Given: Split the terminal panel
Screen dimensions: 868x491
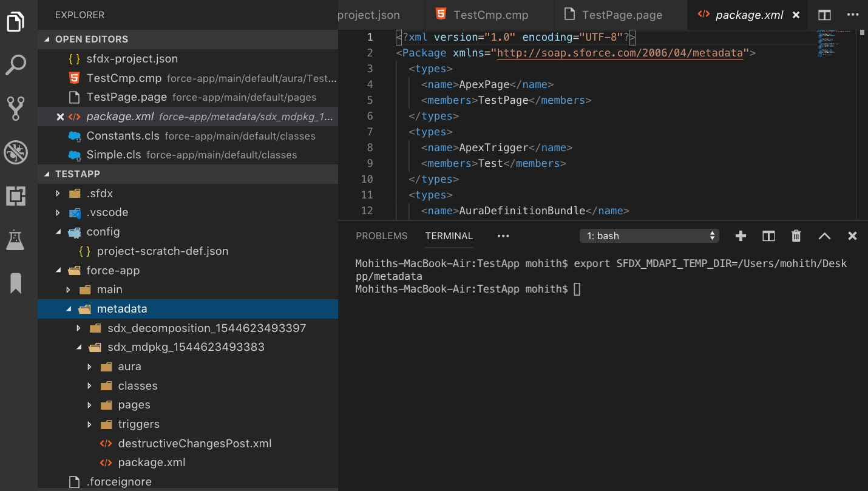Looking at the screenshot, I should tap(768, 236).
